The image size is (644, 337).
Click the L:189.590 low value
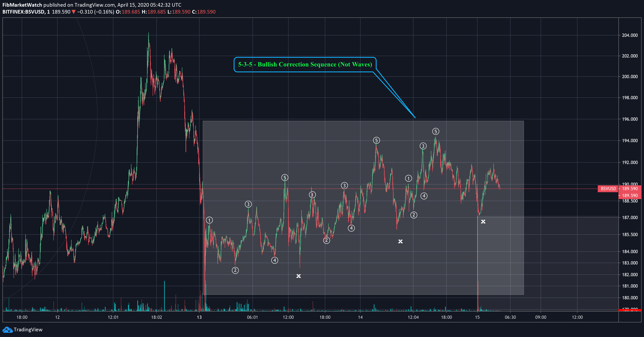[x=179, y=12]
